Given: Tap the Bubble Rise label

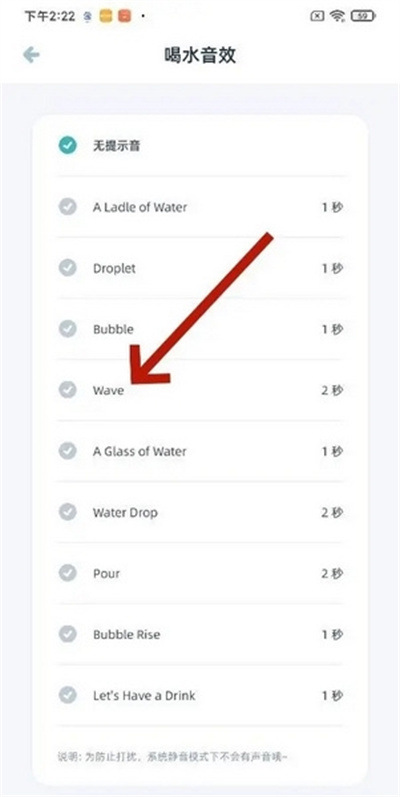Looking at the screenshot, I should 127,634.
